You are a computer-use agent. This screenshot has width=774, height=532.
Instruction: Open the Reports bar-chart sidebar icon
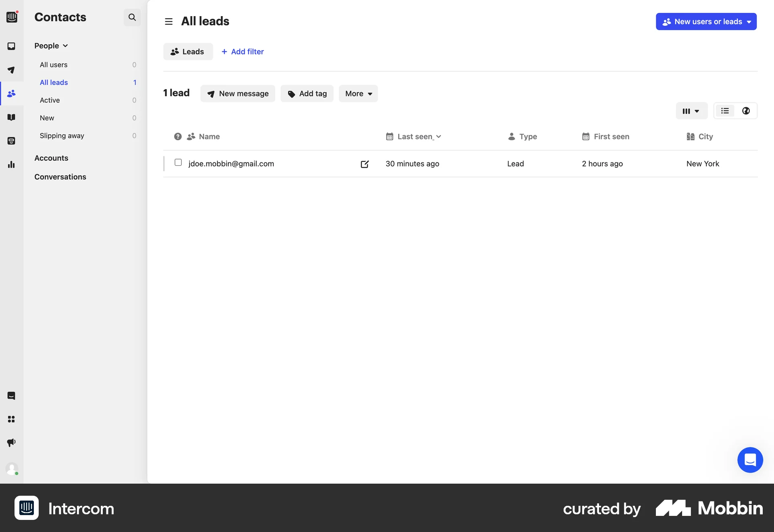(x=12, y=164)
